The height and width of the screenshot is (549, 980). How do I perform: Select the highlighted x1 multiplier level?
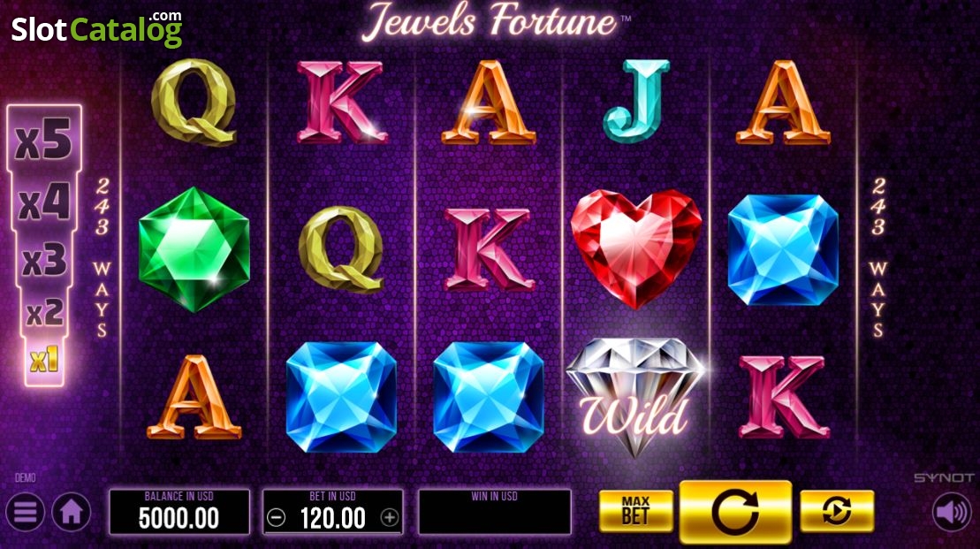pyautogui.click(x=44, y=360)
